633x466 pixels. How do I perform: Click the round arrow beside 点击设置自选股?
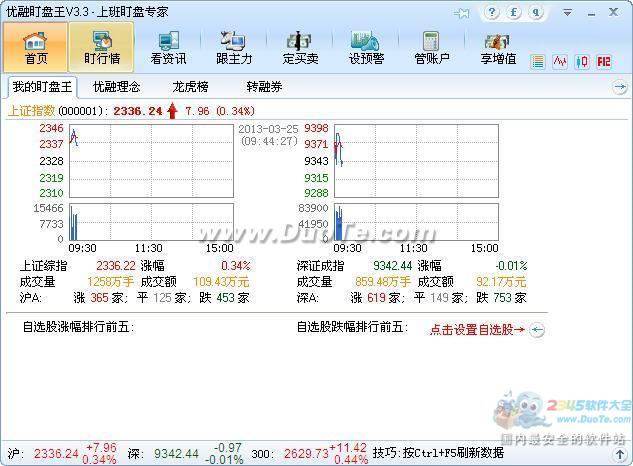tap(537, 330)
